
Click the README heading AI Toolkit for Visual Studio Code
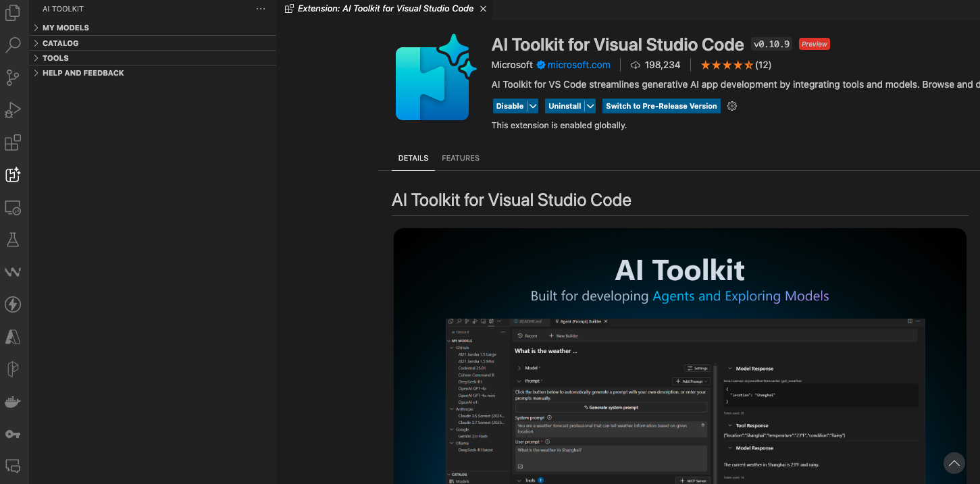(512, 200)
